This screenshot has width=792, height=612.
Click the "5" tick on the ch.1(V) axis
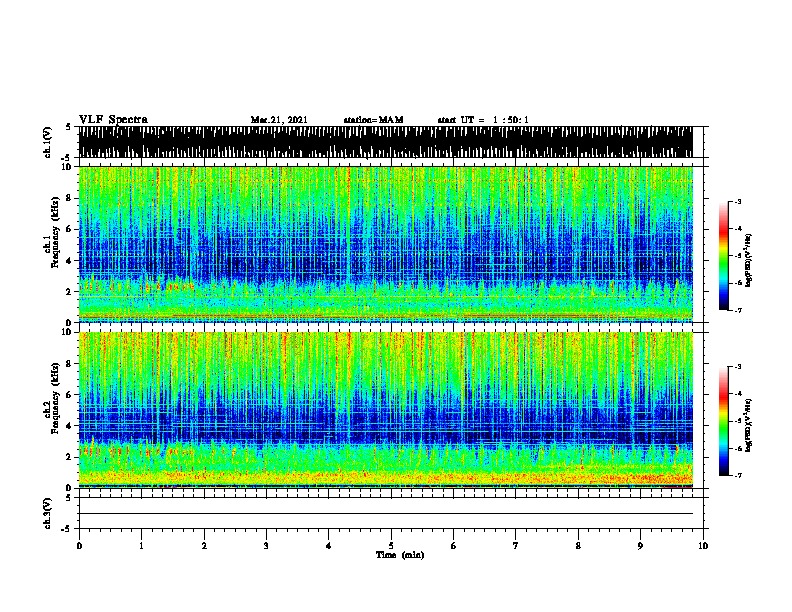pos(69,127)
